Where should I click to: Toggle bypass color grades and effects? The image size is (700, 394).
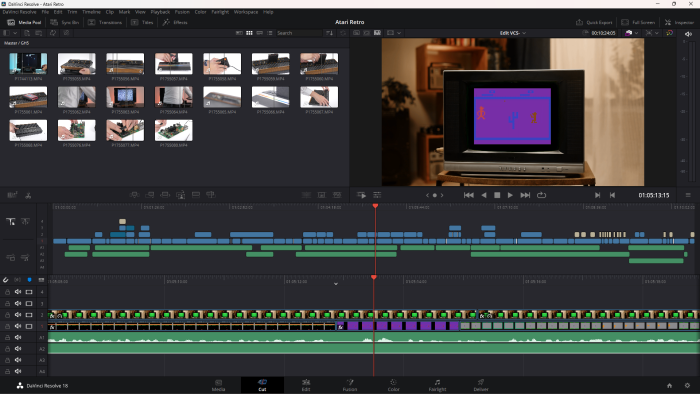point(669,33)
